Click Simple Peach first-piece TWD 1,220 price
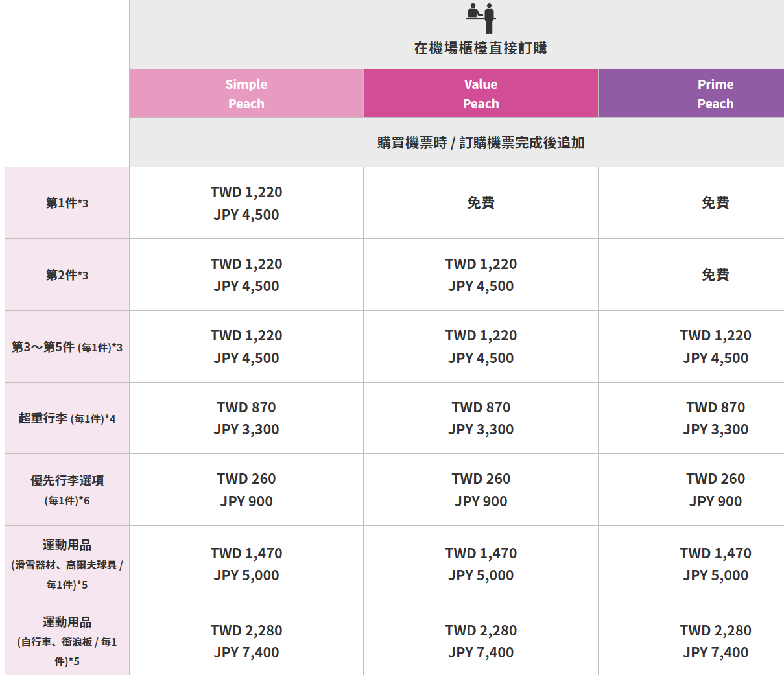 click(x=246, y=193)
